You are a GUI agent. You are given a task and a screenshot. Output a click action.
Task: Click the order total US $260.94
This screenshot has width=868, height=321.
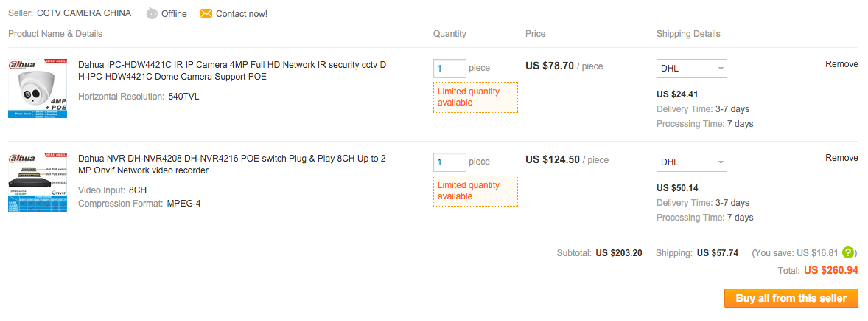[x=830, y=270]
